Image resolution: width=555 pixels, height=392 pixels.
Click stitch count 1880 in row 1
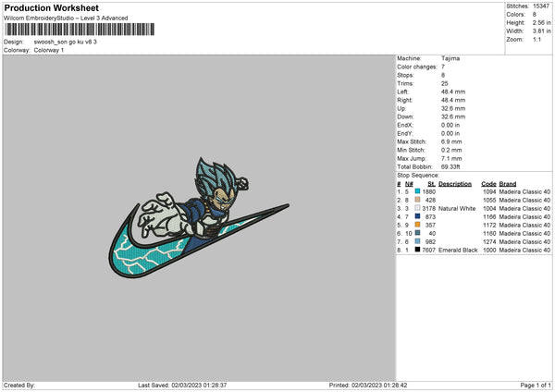tap(429, 191)
